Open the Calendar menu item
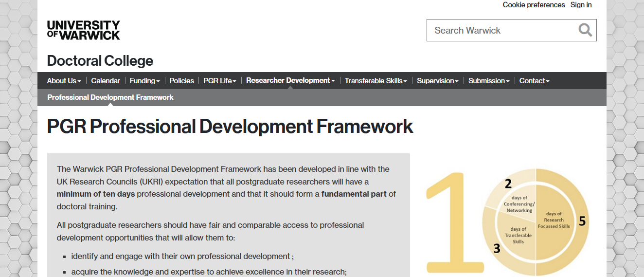This screenshot has height=277, width=644. [106, 81]
